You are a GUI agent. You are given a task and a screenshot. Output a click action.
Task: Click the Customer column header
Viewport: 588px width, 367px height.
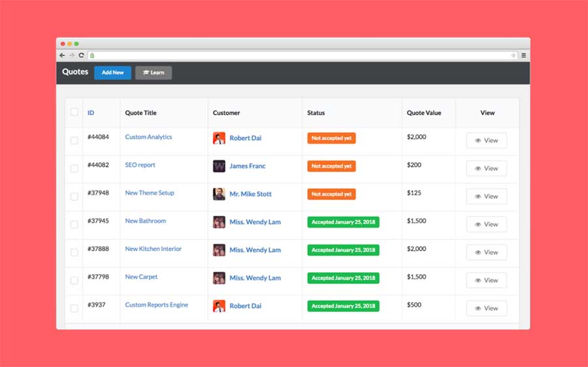point(226,113)
